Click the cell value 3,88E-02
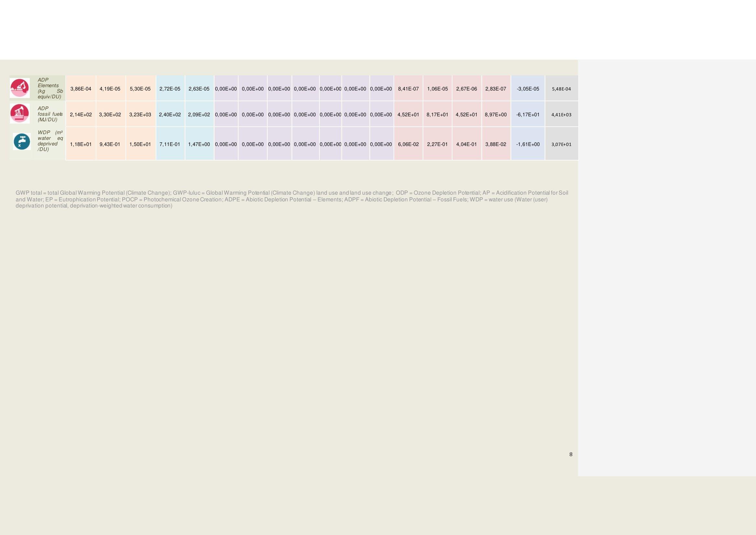Image resolution: width=756 pixels, height=535 pixels. pyautogui.click(x=496, y=144)
